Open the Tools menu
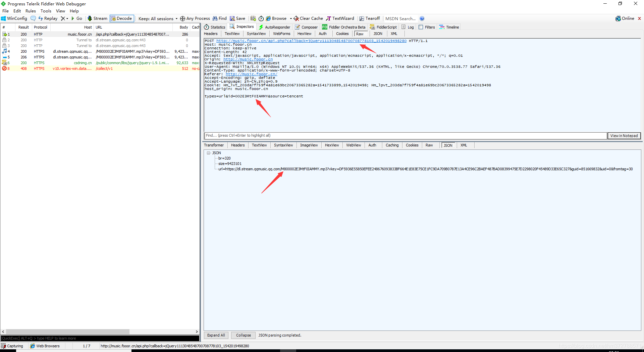Viewport: 644px width, 352px height. [46, 11]
